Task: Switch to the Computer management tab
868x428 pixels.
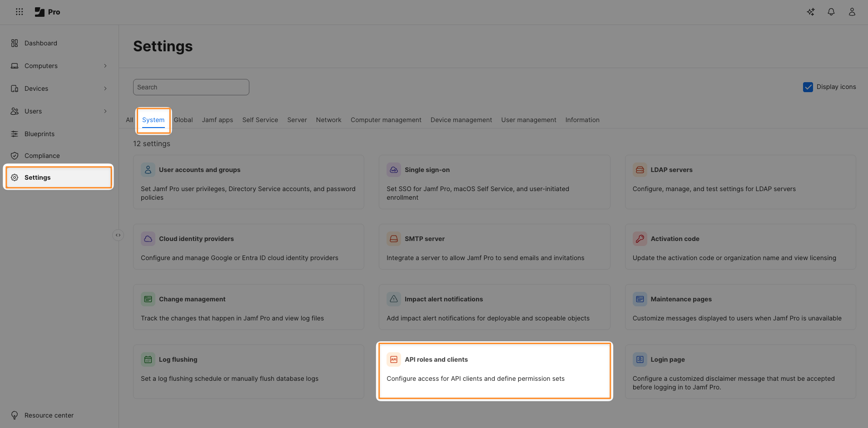Action: pyautogui.click(x=386, y=120)
